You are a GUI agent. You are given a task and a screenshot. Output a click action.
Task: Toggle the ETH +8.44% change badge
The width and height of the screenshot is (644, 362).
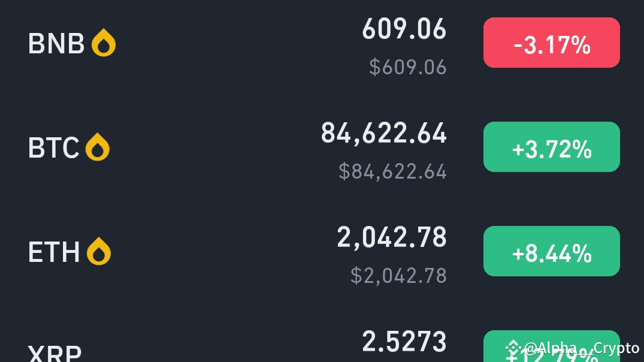(552, 251)
